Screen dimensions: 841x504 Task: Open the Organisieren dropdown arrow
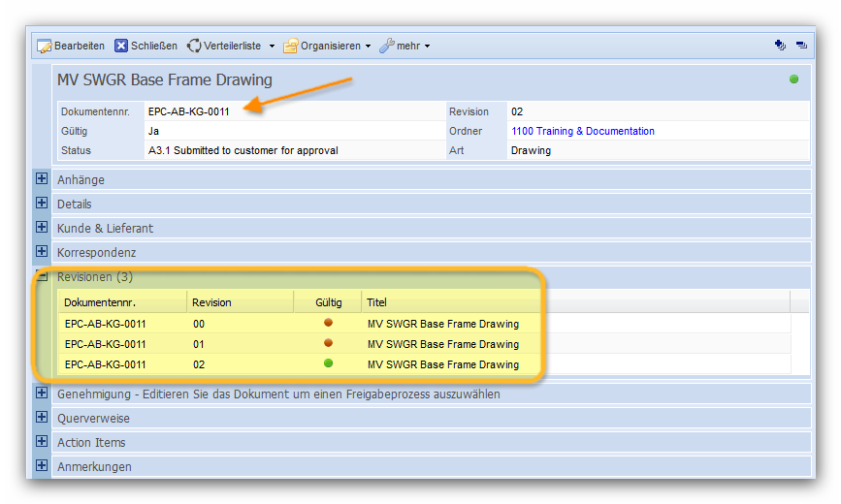pyautogui.click(x=369, y=47)
